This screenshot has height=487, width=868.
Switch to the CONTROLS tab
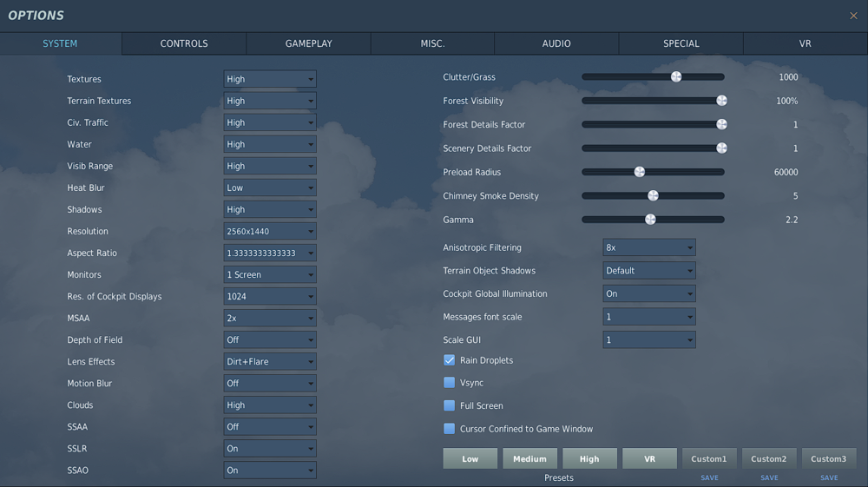(x=184, y=43)
